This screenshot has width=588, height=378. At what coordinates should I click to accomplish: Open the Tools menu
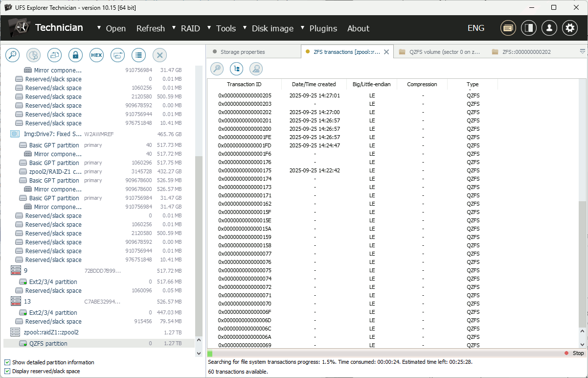(226, 28)
